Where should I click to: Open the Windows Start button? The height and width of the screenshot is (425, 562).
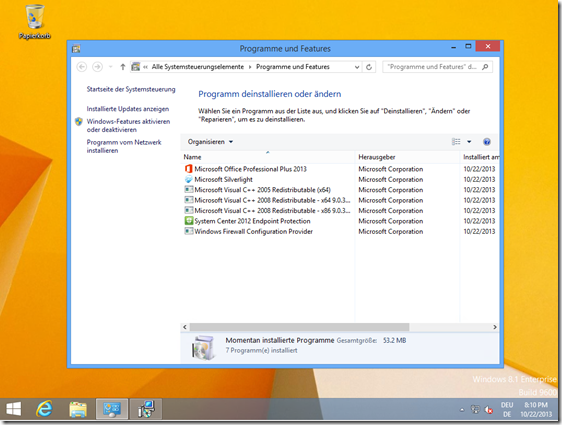click(14, 409)
